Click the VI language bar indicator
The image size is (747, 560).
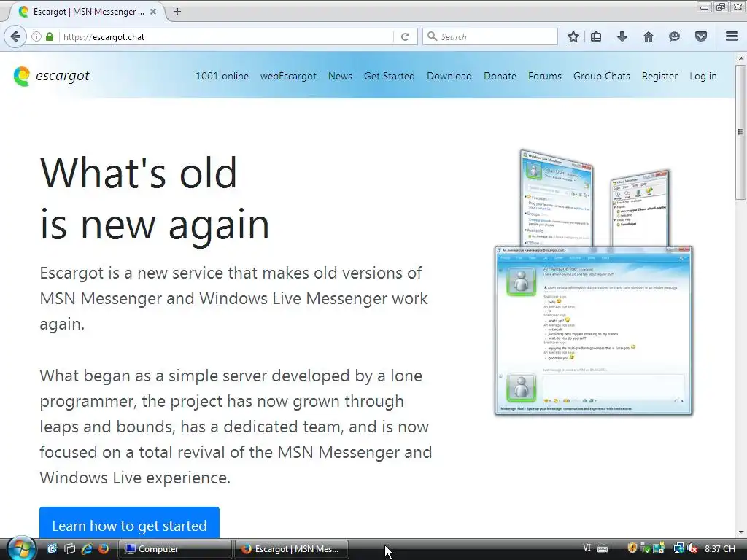587,548
